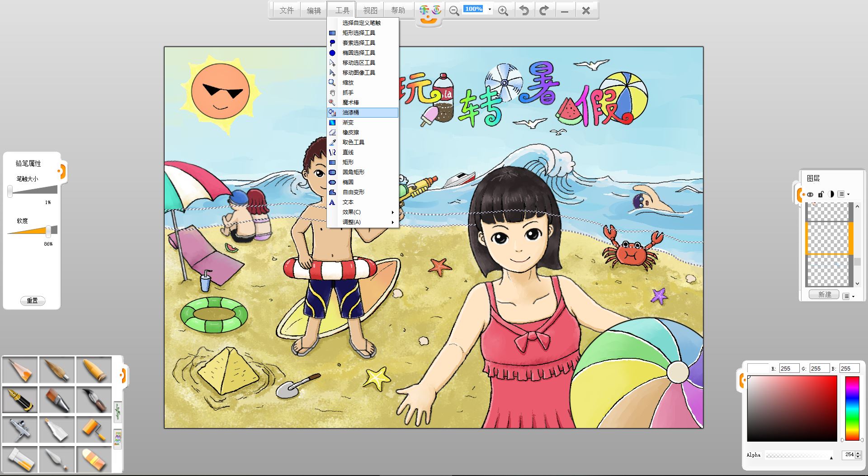The height and width of the screenshot is (476, 868).
Task: Toggle the layer half-circle contrast icon
Action: click(831, 194)
